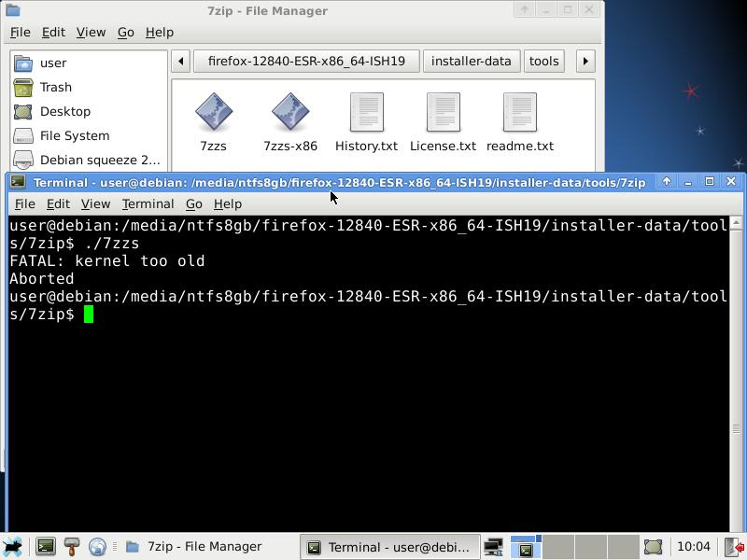The height and width of the screenshot is (560, 747).
Task: Navigate to installer-data path button
Action: click(x=472, y=62)
